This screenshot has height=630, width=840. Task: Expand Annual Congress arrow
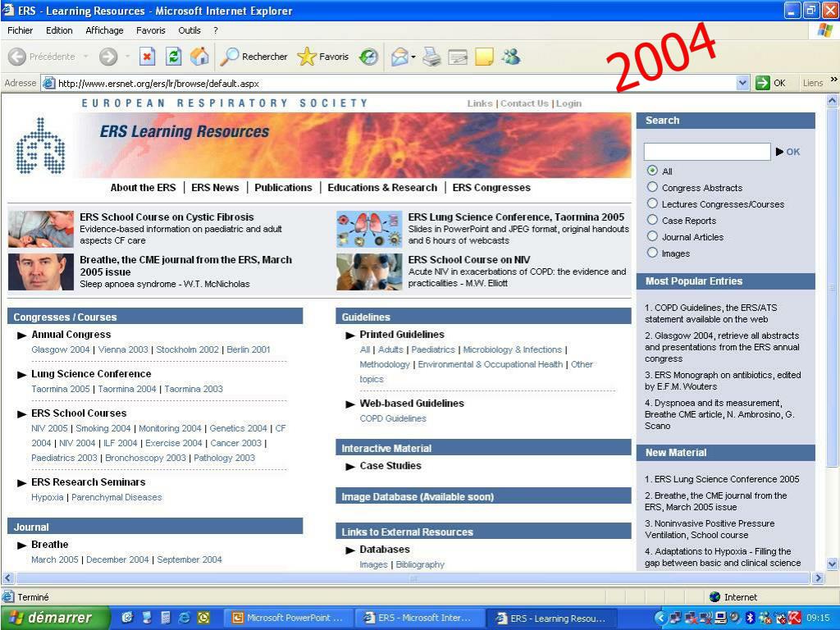click(22, 336)
